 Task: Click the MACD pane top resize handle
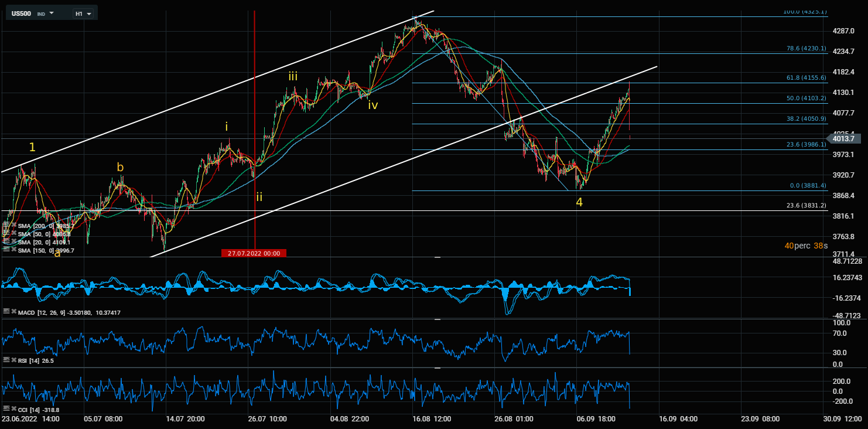pos(437,257)
